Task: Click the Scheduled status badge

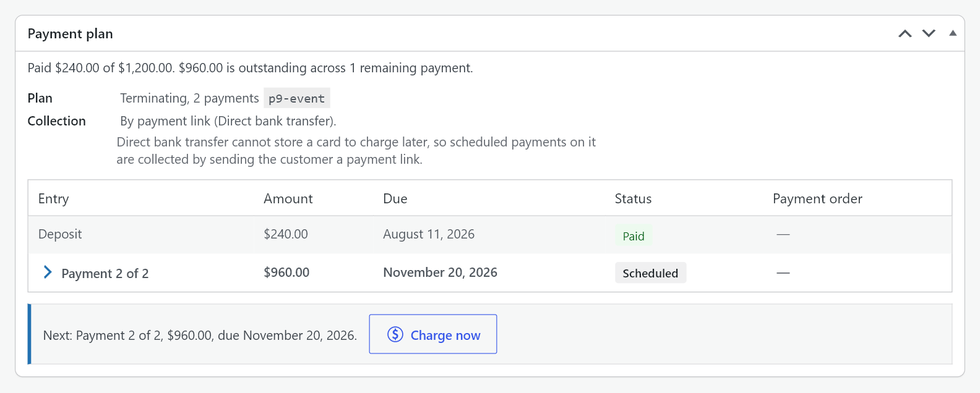Action: coord(650,273)
